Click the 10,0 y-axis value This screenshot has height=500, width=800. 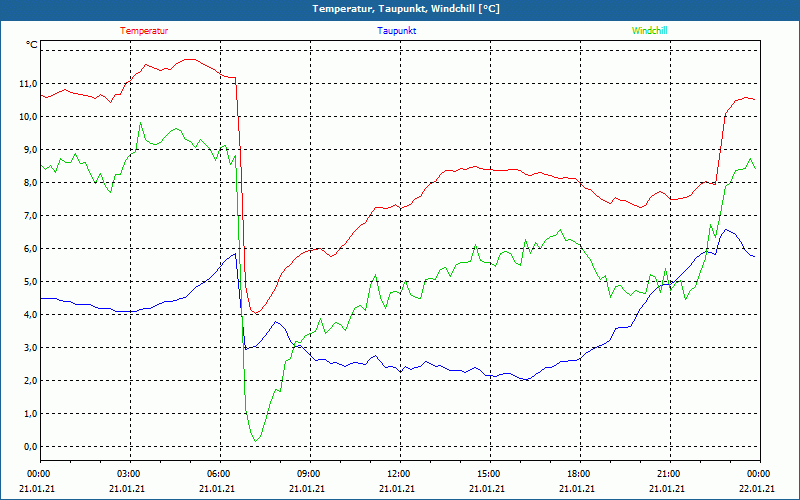tap(28, 117)
